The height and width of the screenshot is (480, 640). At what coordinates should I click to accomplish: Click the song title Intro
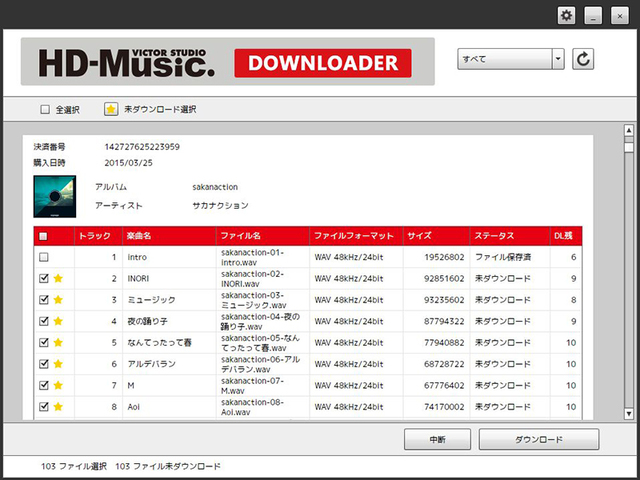coord(137,257)
